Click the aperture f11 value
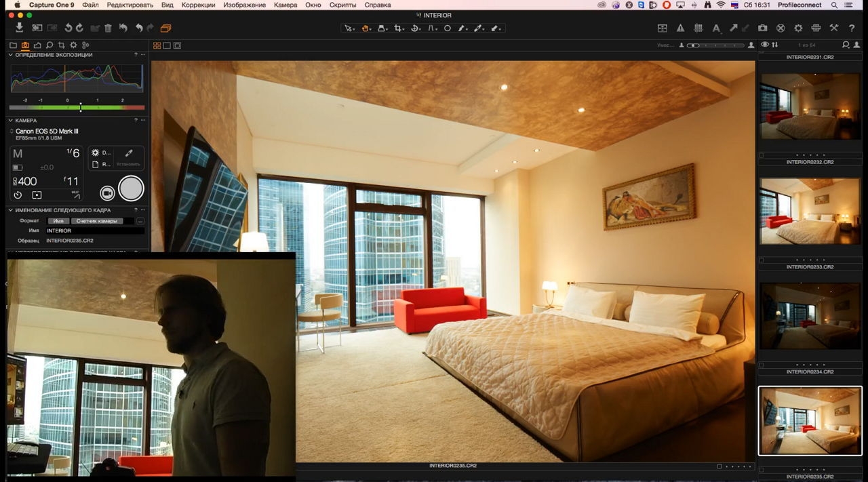Screen dimensions: 868x482 click(x=71, y=181)
